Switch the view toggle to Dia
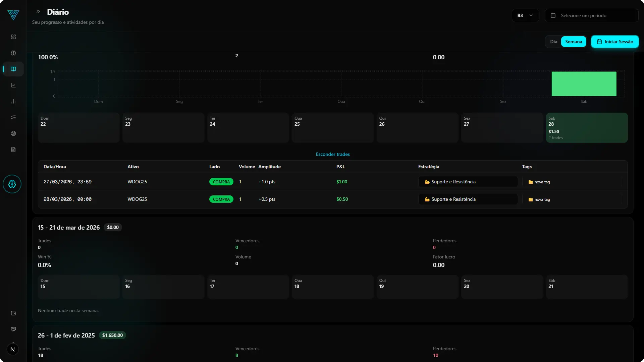 point(553,41)
